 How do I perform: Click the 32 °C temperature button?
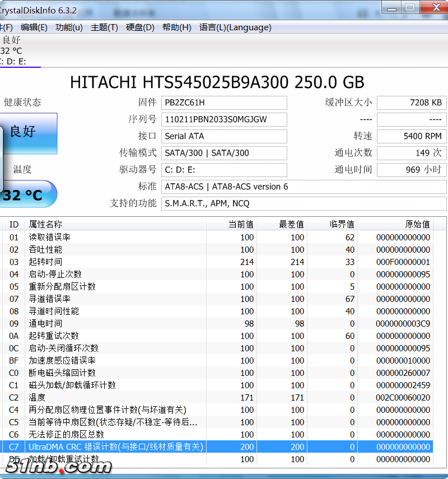coord(25,195)
